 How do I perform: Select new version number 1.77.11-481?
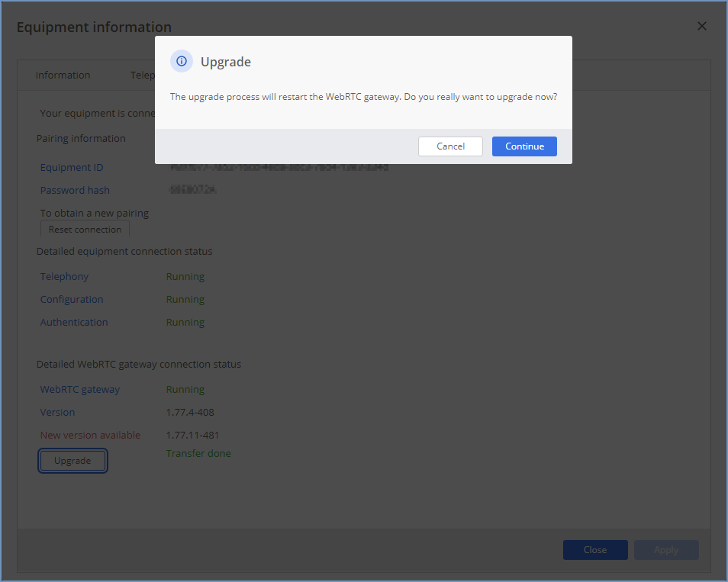coord(192,435)
